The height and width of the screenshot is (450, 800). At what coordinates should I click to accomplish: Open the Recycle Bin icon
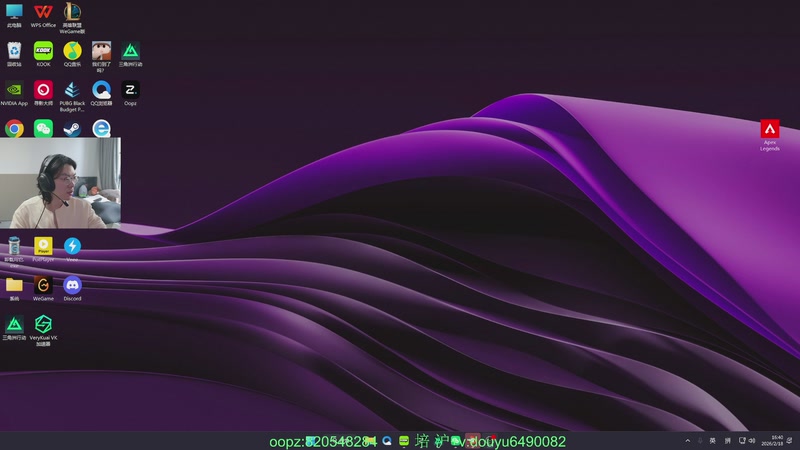click(x=14, y=54)
